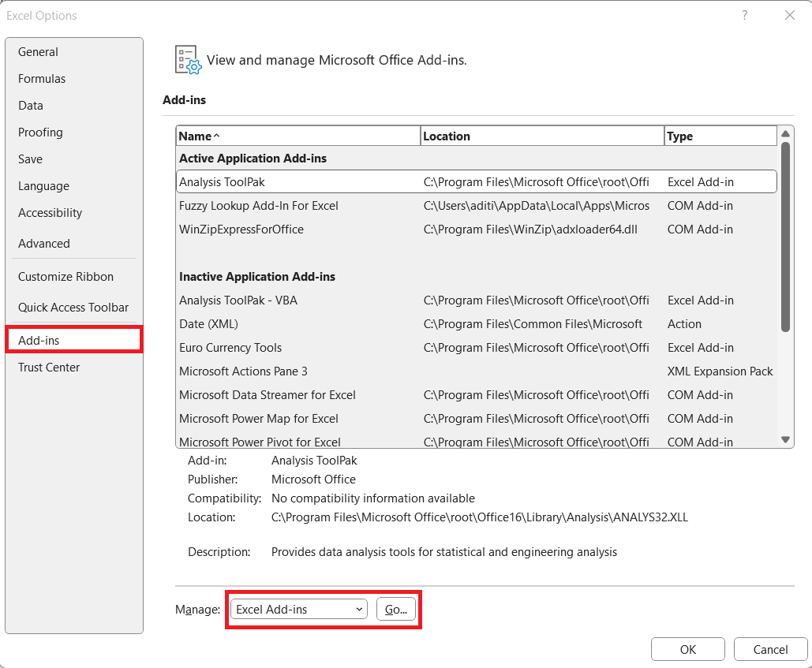Select Language in the sidebar
The width and height of the screenshot is (812, 668).
pos(74,186)
